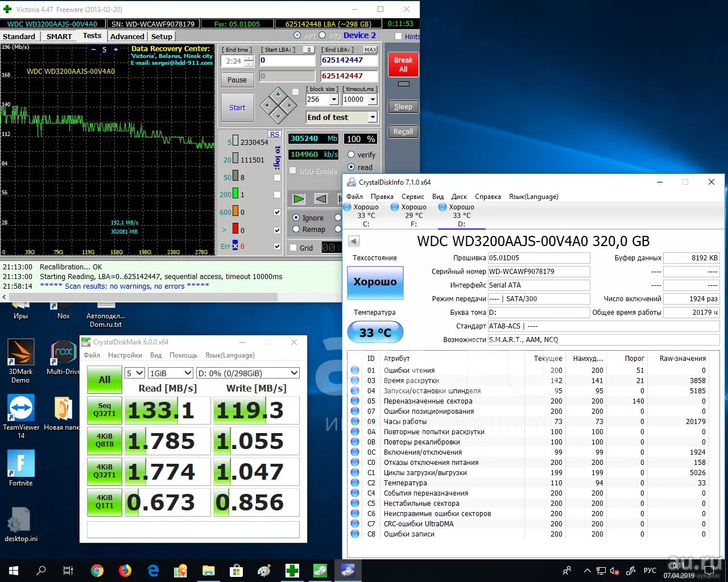Click the Start button in Victoria
728x582 pixels.
(x=237, y=107)
